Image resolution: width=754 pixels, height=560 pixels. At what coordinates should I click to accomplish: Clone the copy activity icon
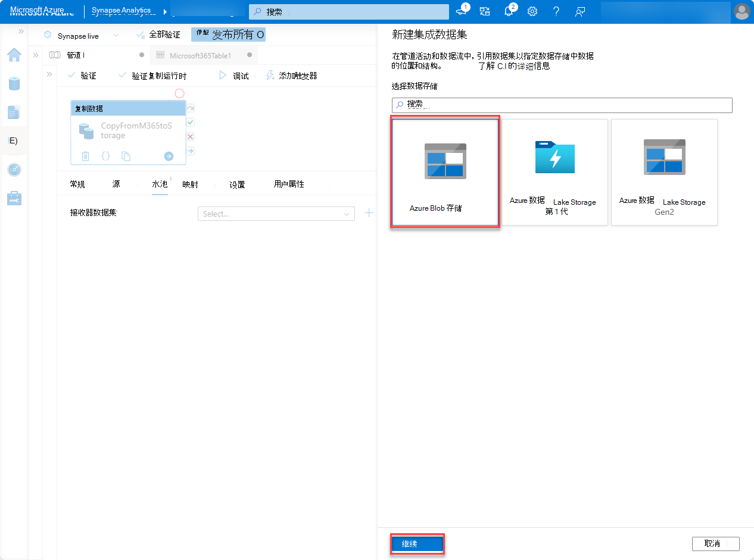126,156
